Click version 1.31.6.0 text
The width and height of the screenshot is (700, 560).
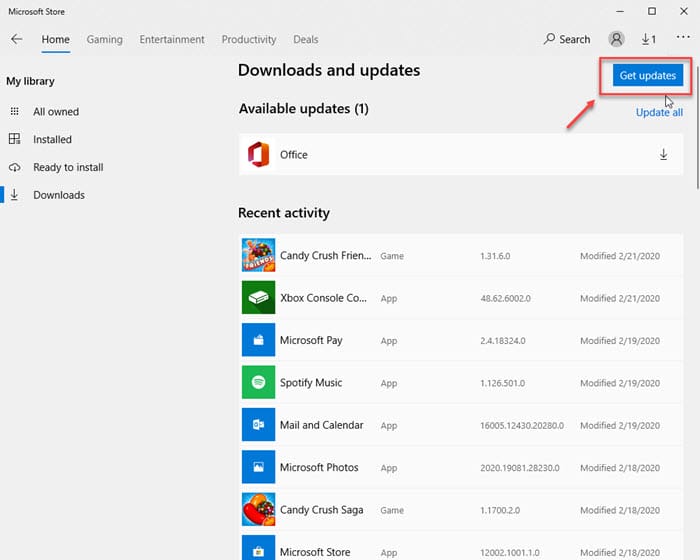click(495, 256)
